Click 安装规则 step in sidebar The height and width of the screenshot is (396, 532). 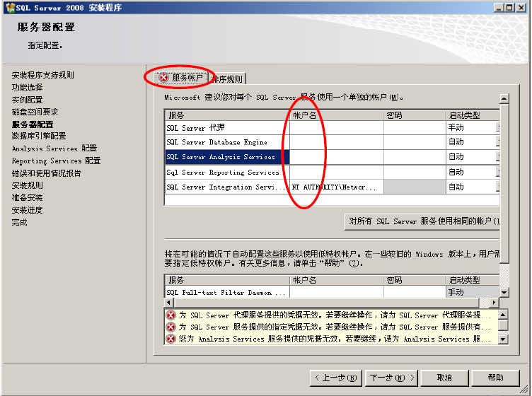coord(27,185)
